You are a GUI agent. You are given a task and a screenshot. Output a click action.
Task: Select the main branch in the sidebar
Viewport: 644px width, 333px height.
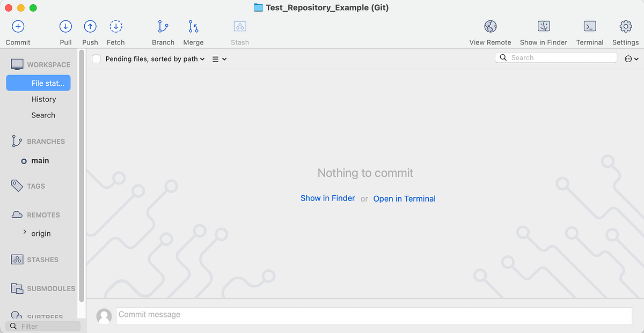tap(40, 160)
